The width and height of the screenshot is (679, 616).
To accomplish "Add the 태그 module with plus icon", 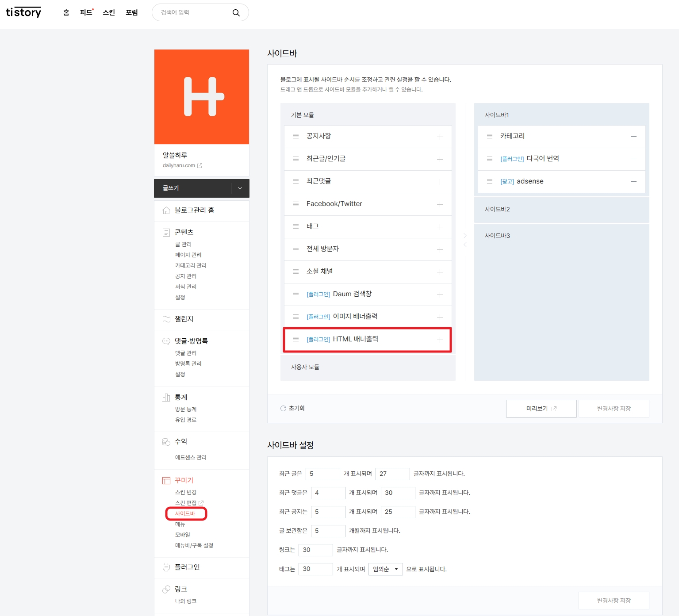I will pyautogui.click(x=440, y=227).
